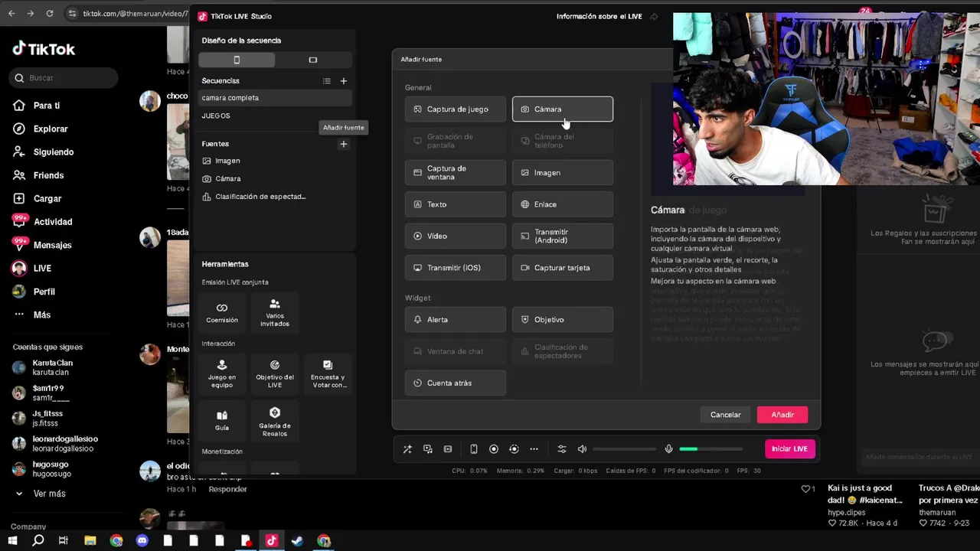Select the 'camara completa' scene
This screenshot has width=980, height=551.
tap(275, 98)
